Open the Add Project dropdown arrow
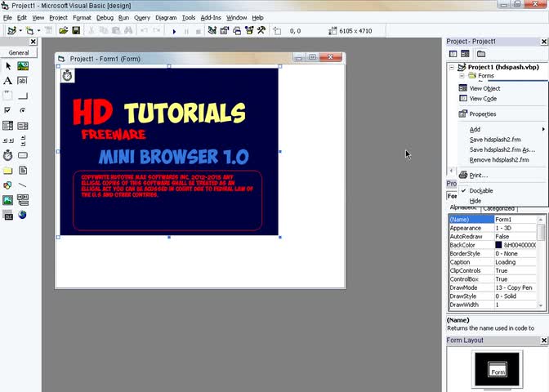The height and width of the screenshot is (392, 549). [x=20, y=31]
